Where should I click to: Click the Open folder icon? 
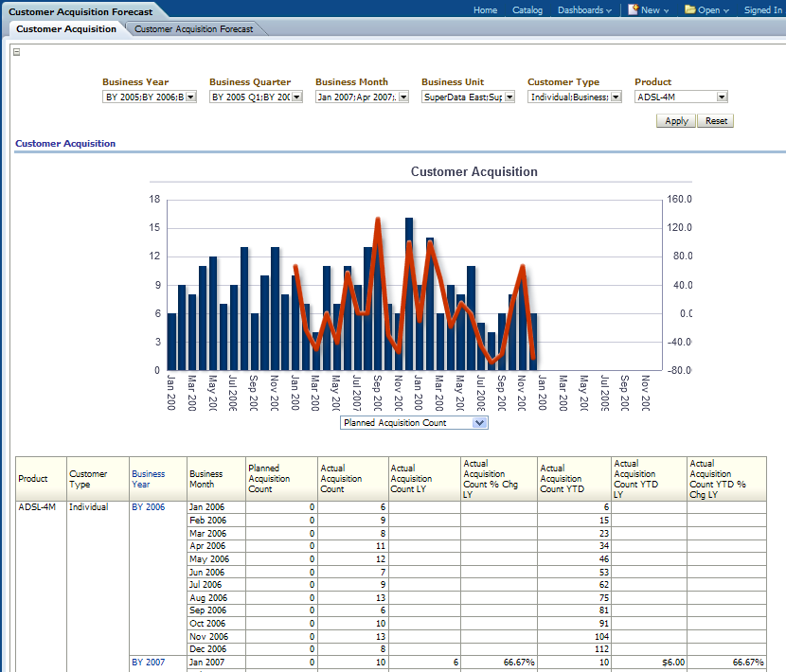(690, 9)
